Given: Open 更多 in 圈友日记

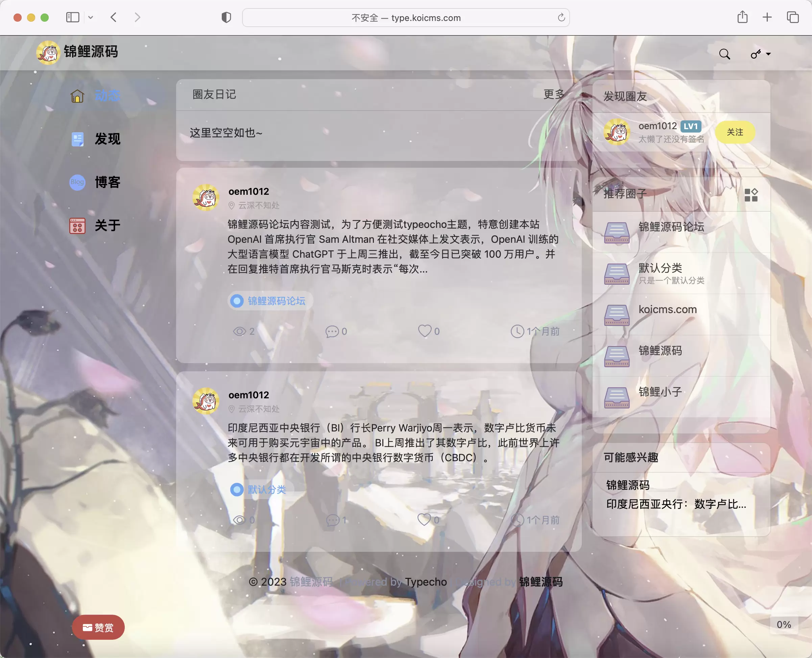Looking at the screenshot, I should coord(554,94).
